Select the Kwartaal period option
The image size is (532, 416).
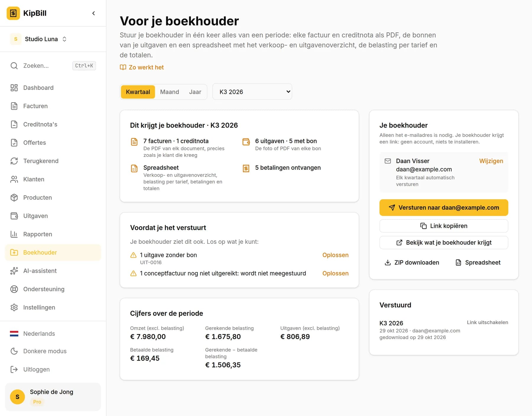pos(138,92)
